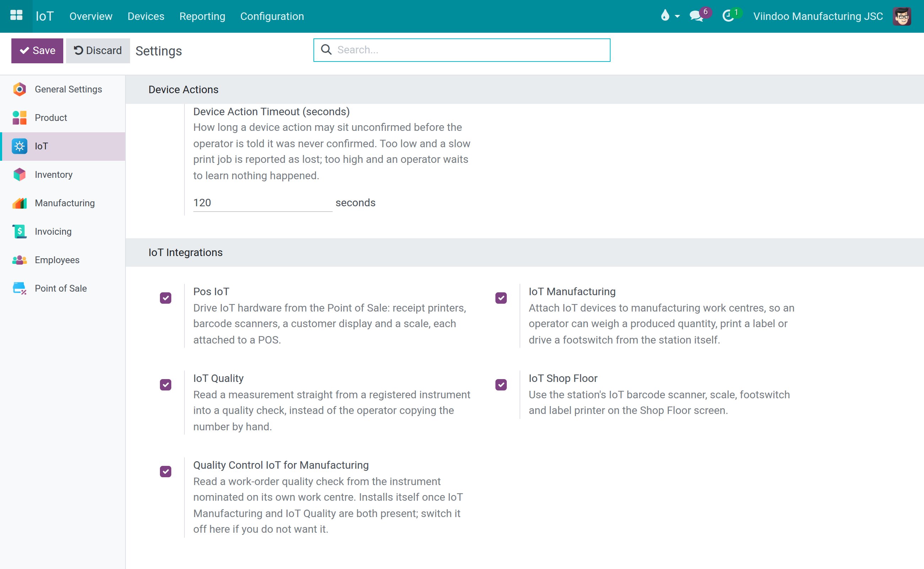The height and width of the screenshot is (569, 924).
Task: Select Inventory in the settings sidebar
Action: click(63, 175)
